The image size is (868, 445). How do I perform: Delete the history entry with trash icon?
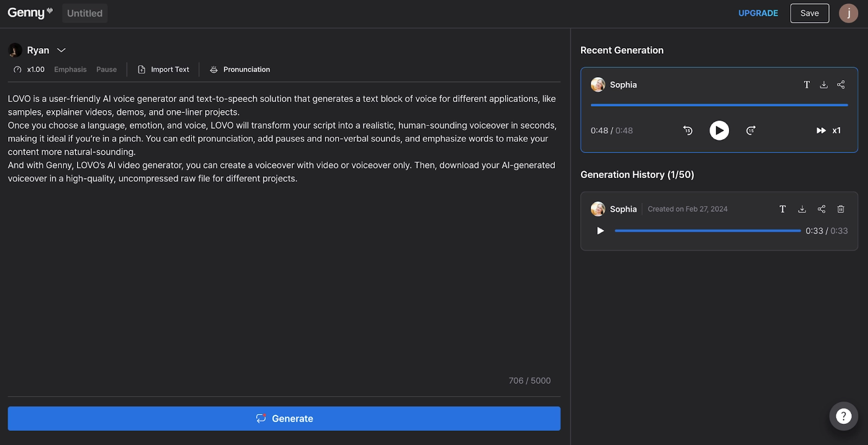841,209
